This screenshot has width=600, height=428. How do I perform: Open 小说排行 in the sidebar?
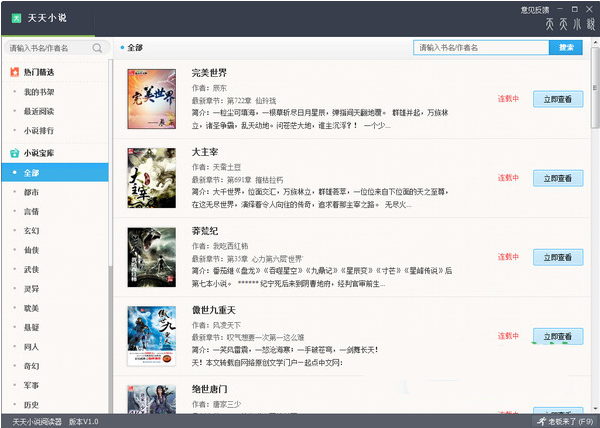click(39, 130)
